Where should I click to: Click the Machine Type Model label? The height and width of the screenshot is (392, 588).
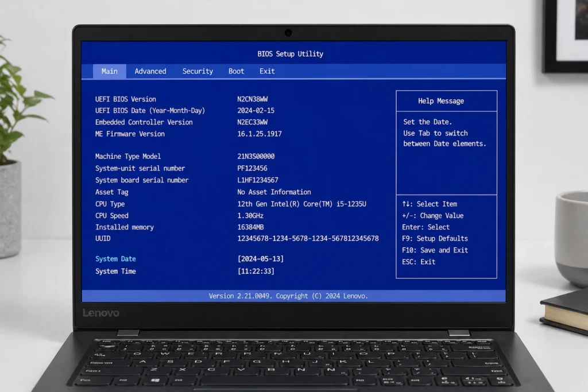pos(128,156)
